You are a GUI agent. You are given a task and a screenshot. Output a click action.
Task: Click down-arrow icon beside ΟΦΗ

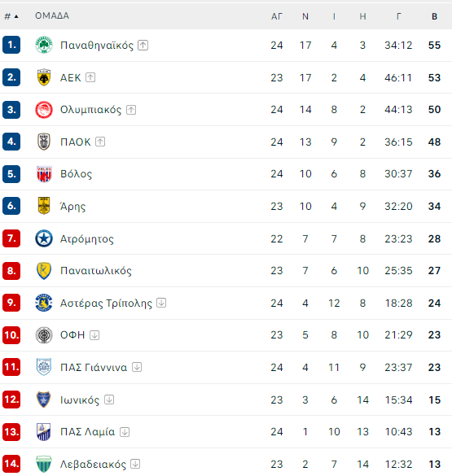(94, 335)
